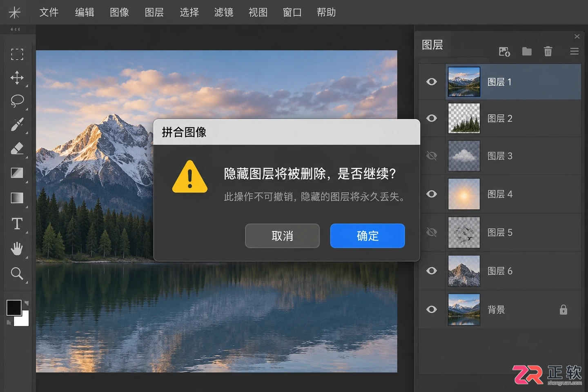This screenshot has height=392, width=588.
Task: Select the Gradient tool
Action: pyautogui.click(x=17, y=198)
